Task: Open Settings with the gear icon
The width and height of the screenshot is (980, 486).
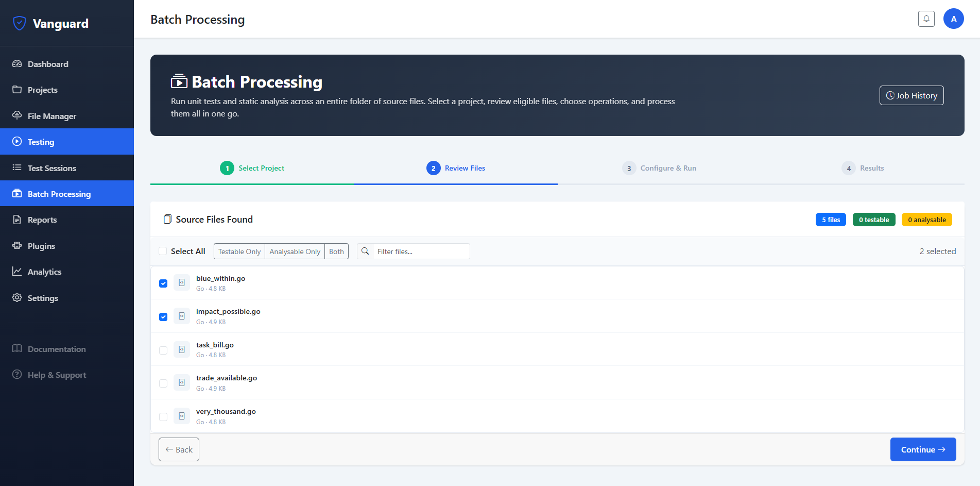Action: coord(18,298)
